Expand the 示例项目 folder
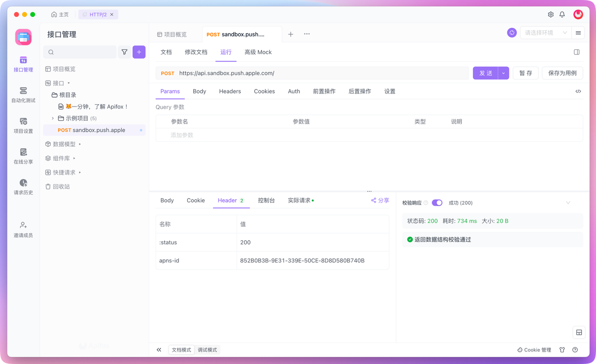The width and height of the screenshot is (596, 364). (53, 118)
